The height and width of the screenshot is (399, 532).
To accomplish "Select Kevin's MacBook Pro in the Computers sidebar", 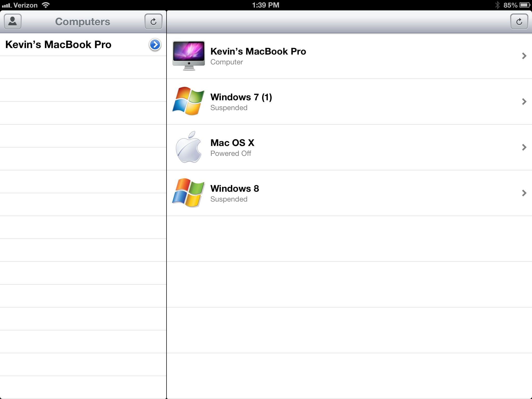I will 83,45.
